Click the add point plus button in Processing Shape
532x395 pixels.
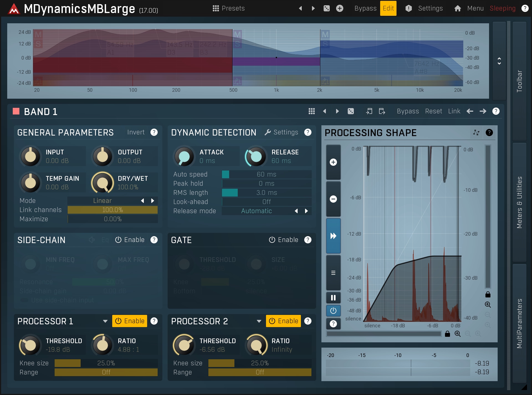click(333, 162)
